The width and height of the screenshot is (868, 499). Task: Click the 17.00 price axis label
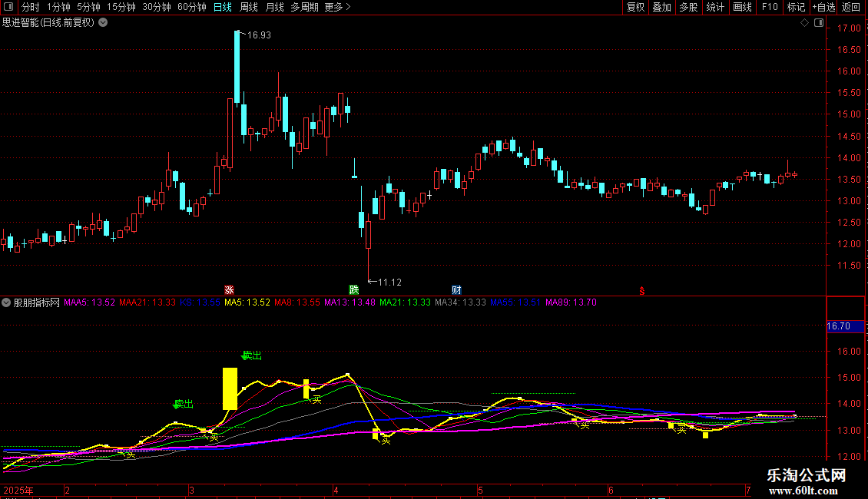849,28
